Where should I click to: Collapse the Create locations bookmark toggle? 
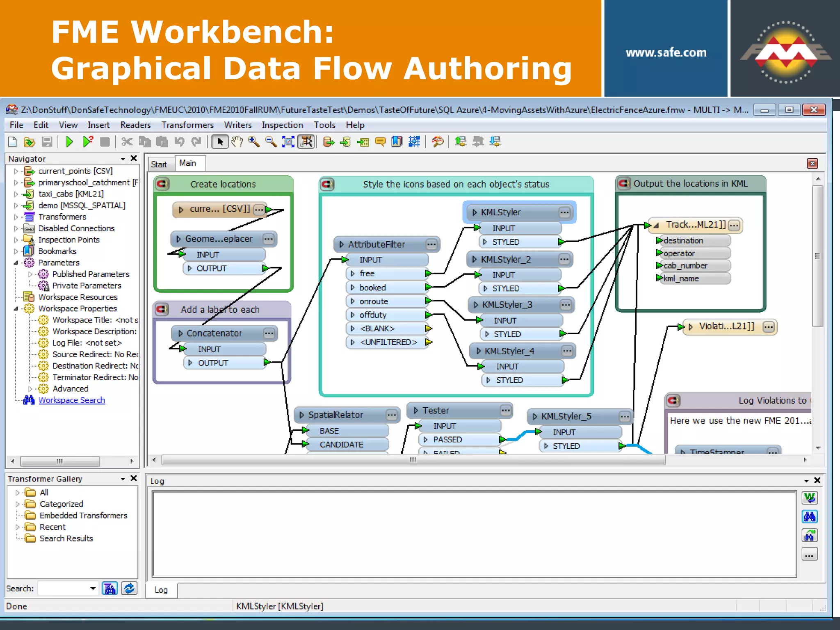click(x=162, y=184)
